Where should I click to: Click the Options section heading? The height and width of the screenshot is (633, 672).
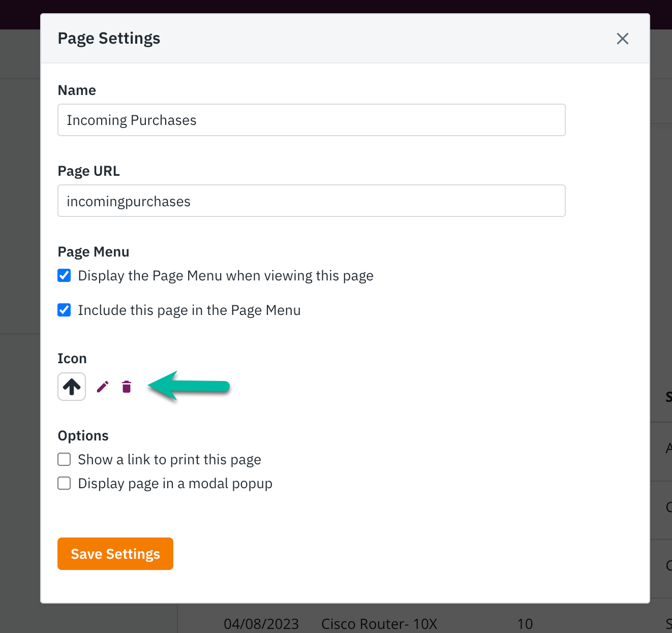[x=83, y=436]
